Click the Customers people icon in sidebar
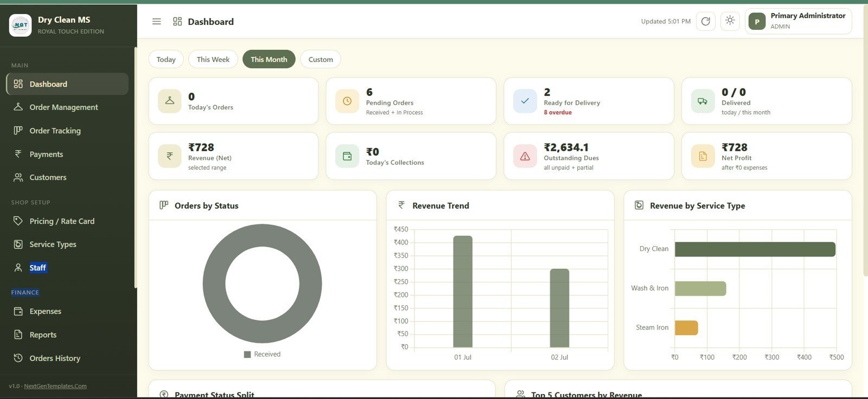Image resolution: width=868 pixels, height=399 pixels. point(18,177)
